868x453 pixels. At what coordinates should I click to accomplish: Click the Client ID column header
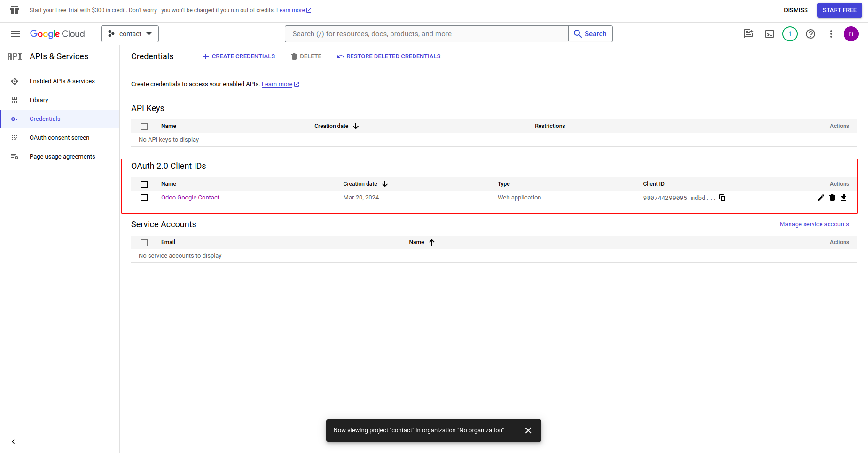pos(654,184)
